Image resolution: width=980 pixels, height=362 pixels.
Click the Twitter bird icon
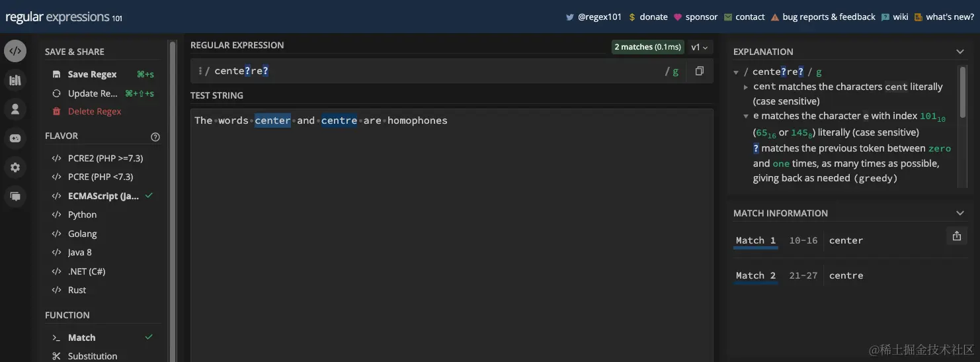(569, 17)
